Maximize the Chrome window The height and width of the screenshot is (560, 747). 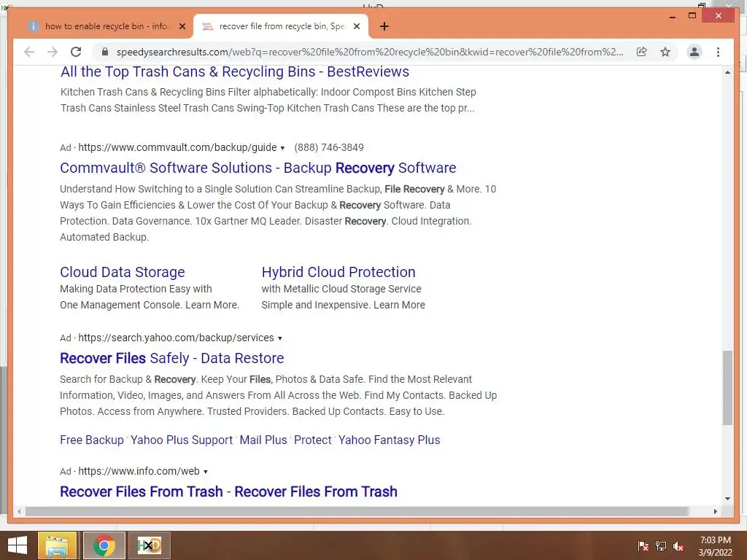tap(692, 16)
